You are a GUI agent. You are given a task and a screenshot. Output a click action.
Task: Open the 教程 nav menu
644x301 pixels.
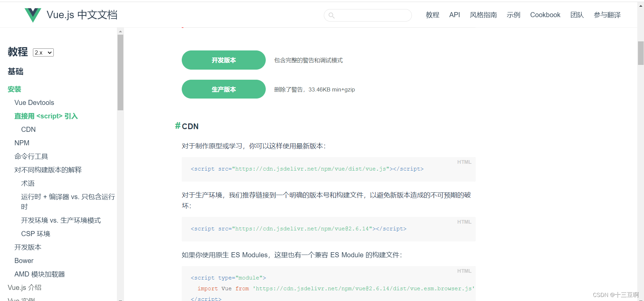(x=432, y=15)
